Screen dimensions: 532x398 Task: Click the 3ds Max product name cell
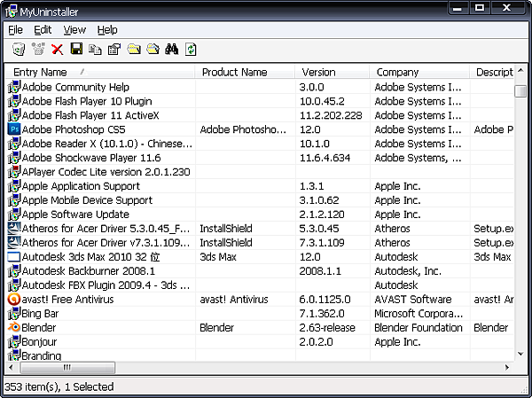tap(218, 257)
